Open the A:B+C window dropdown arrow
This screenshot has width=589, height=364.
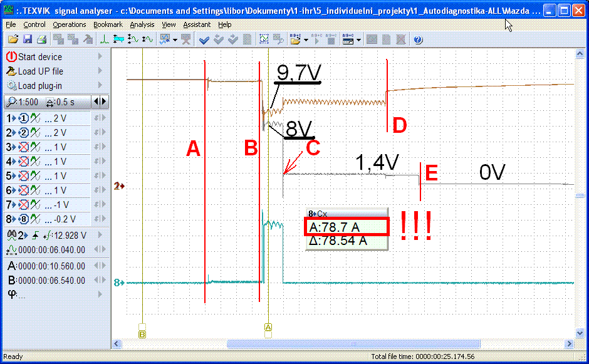point(359,40)
